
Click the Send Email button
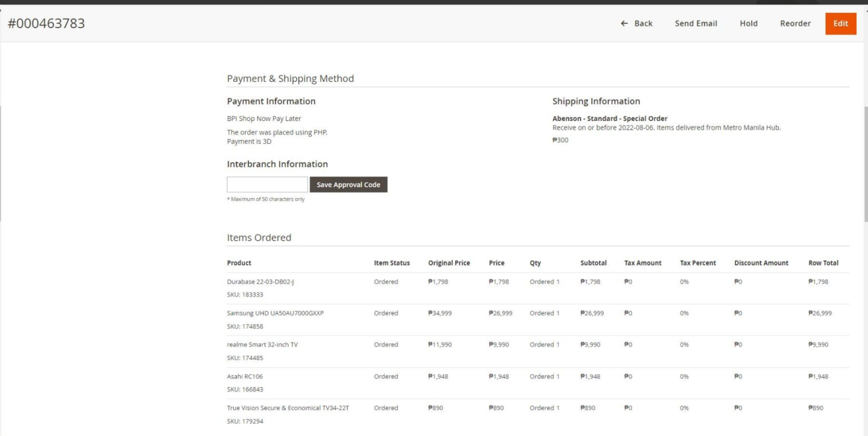(x=696, y=23)
